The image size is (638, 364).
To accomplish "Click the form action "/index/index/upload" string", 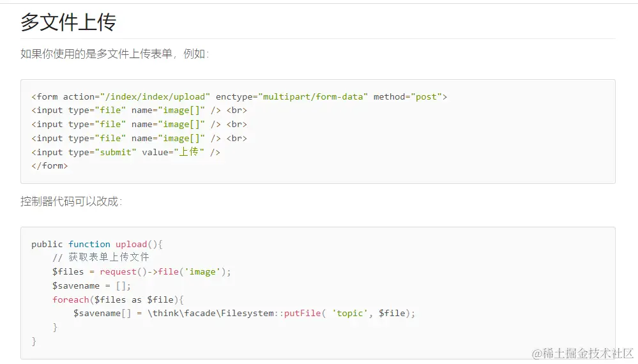I will tap(155, 97).
